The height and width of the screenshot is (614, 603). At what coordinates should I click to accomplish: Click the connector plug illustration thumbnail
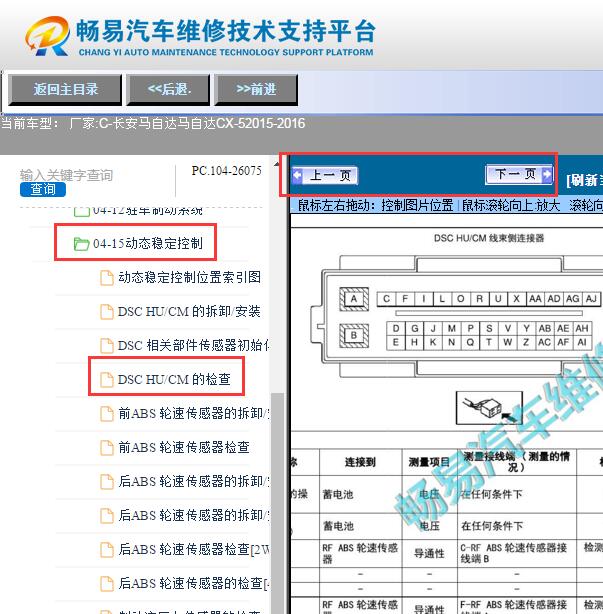489,408
